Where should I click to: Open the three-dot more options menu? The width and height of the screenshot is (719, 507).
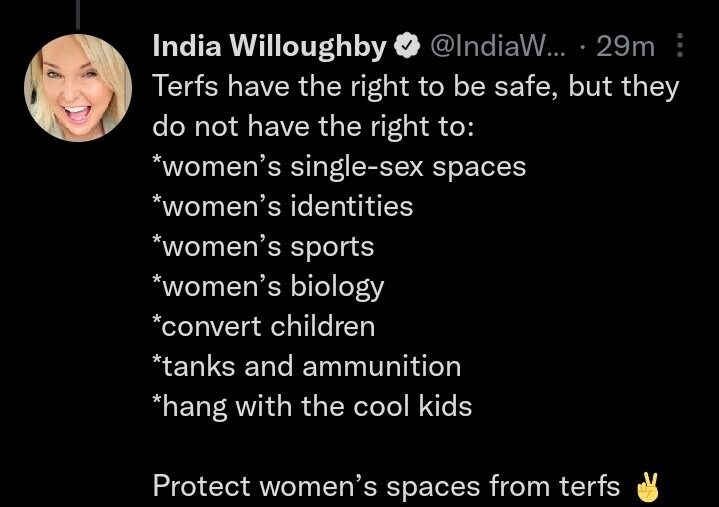(x=680, y=45)
